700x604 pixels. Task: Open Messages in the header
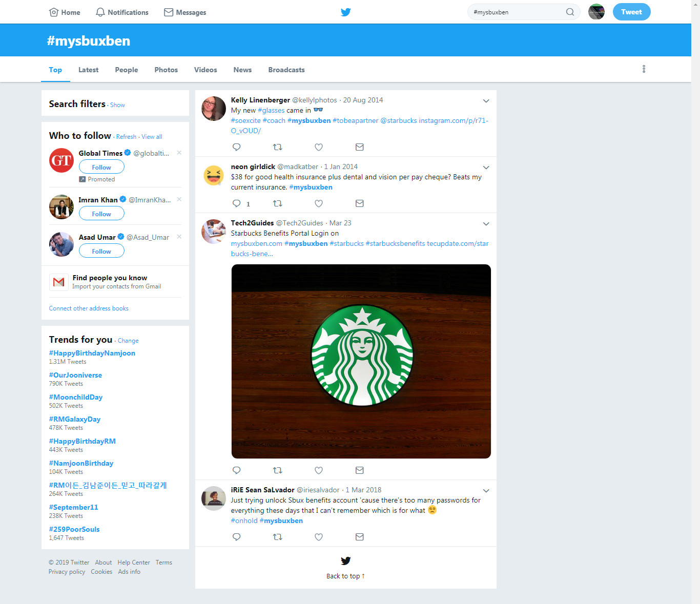185,12
